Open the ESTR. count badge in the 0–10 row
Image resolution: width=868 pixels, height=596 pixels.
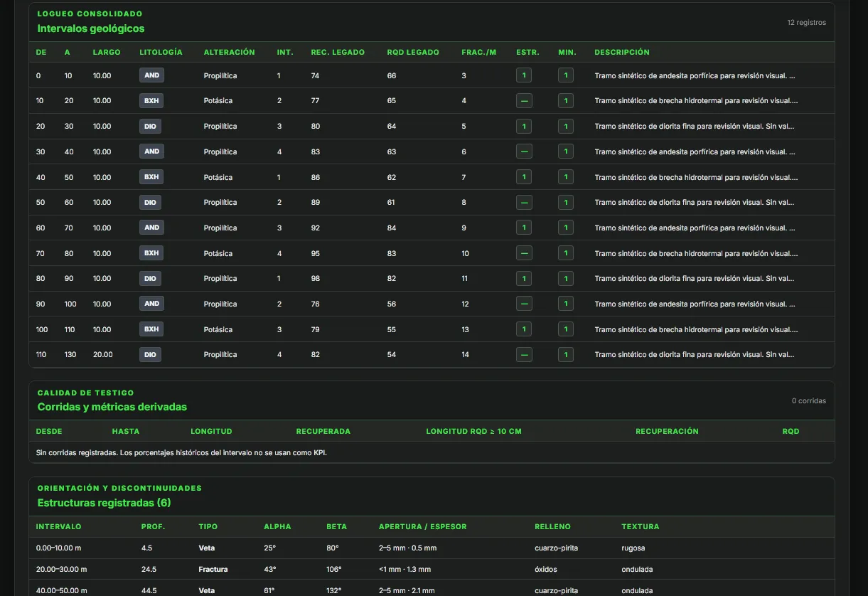(x=524, y=75)
